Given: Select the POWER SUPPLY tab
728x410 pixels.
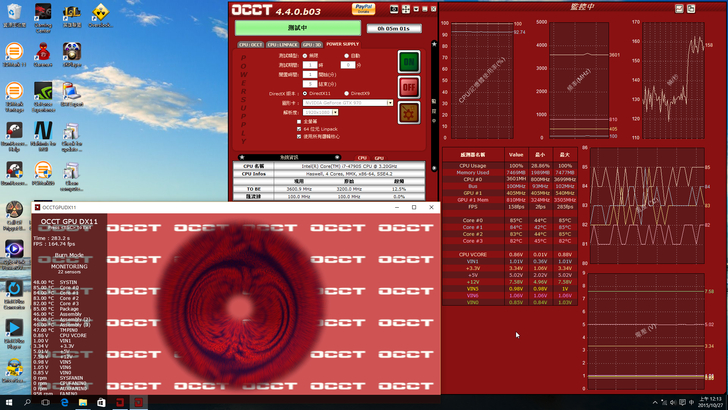Looking at the screenshot, I should 343,44.
